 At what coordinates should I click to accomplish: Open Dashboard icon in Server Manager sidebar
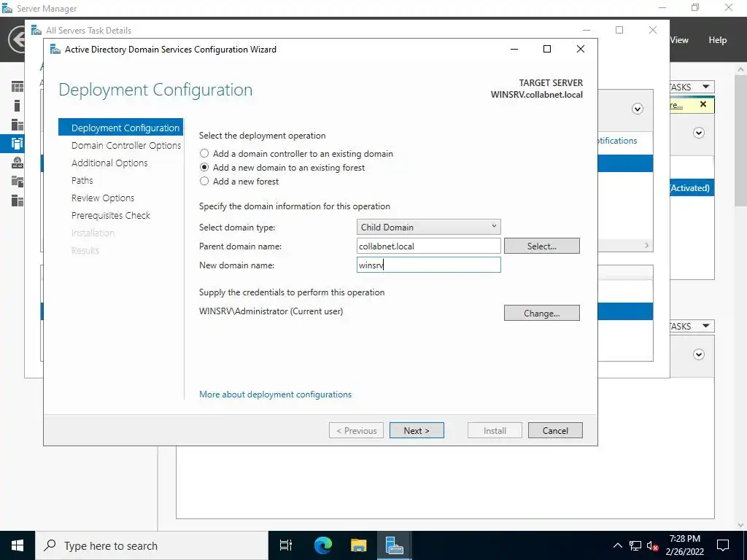(x=18, y=87)
